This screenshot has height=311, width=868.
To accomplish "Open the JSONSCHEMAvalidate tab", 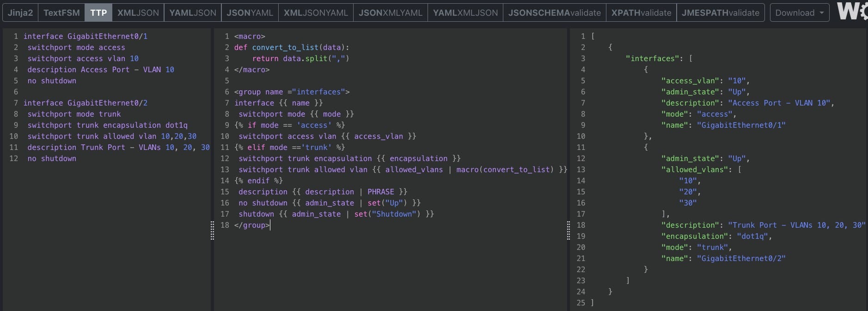I will (x=555, y=13).
